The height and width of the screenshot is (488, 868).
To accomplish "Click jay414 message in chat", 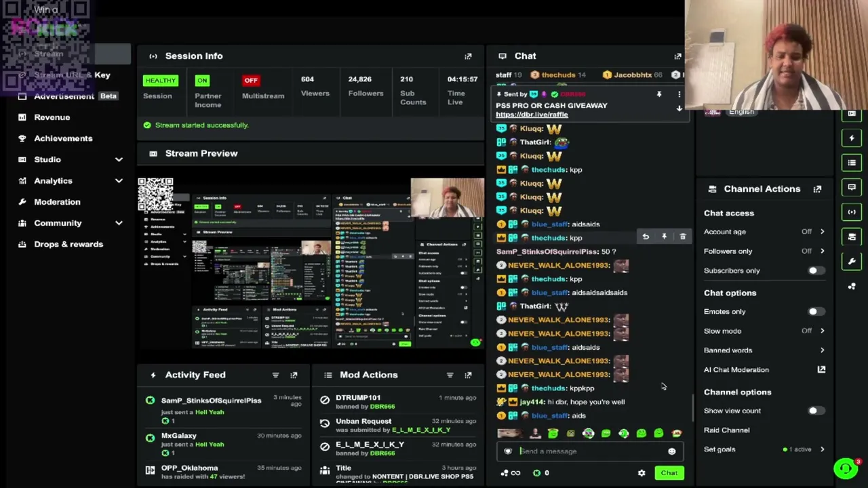I will click(562, 402).
